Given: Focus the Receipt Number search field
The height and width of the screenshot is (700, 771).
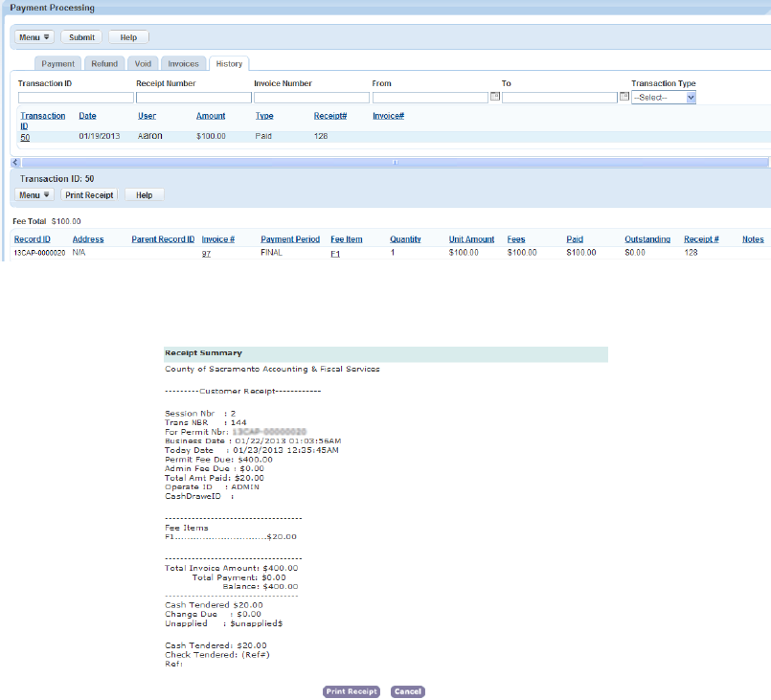Looking at the screenshot, I should [x=193, y=98].
